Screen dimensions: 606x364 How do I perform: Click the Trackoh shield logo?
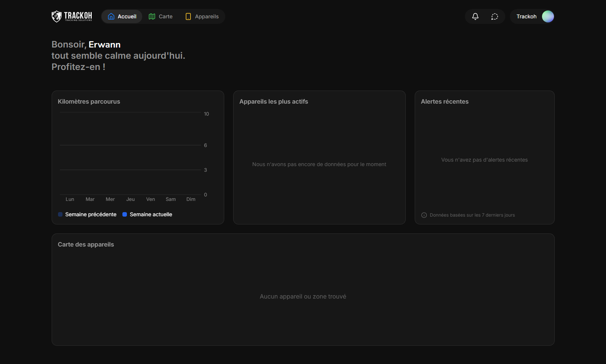(x=57, y=16)
